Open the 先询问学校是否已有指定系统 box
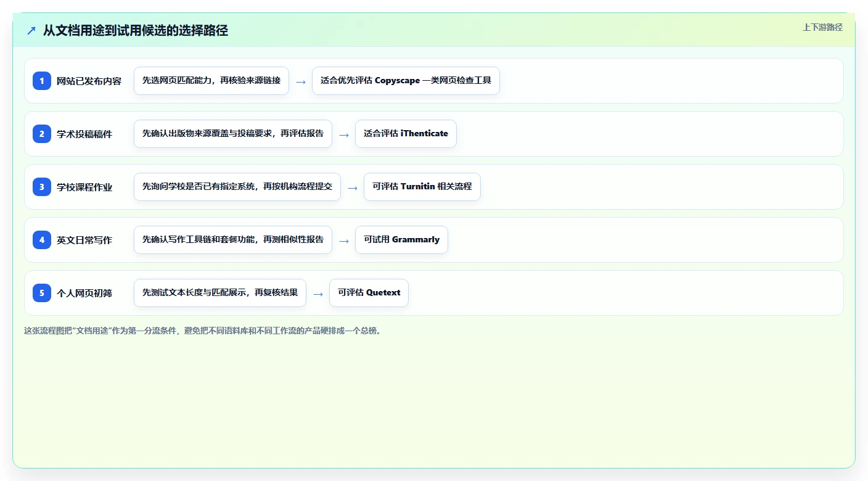The image size is (868, 481). pyautogui.click(x=237, y=187)
